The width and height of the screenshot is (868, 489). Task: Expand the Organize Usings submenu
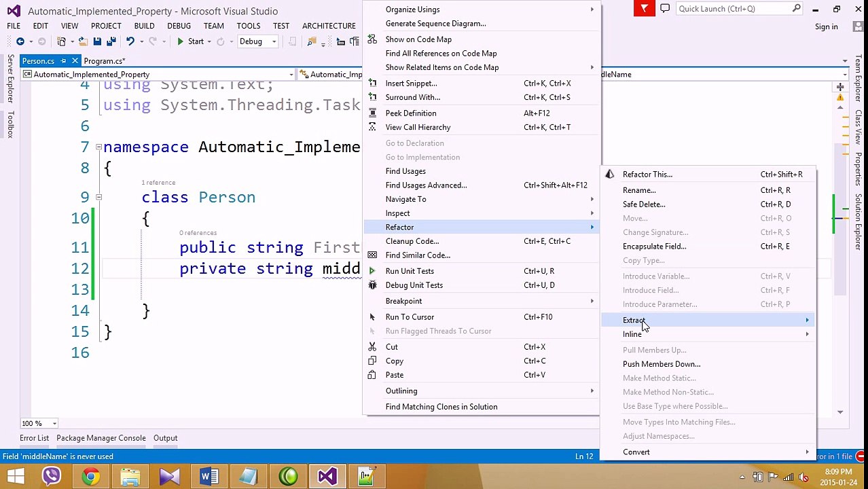482,10
